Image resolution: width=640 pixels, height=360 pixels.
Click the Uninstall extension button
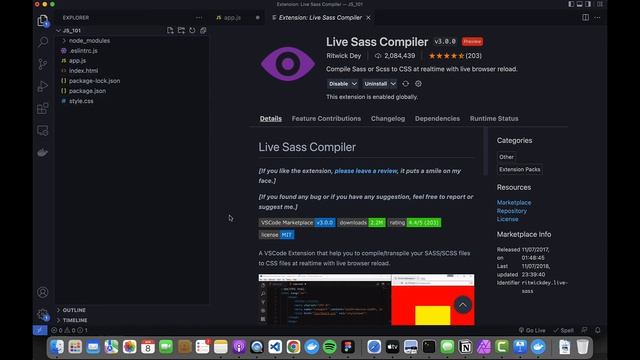[x=376, y=84]
